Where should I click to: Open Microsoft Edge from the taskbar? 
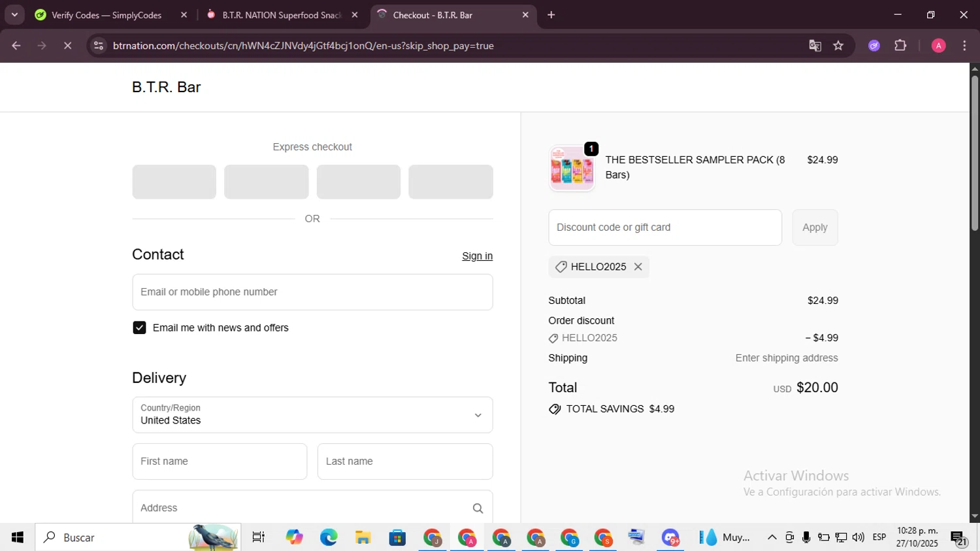tap(329, 537)
